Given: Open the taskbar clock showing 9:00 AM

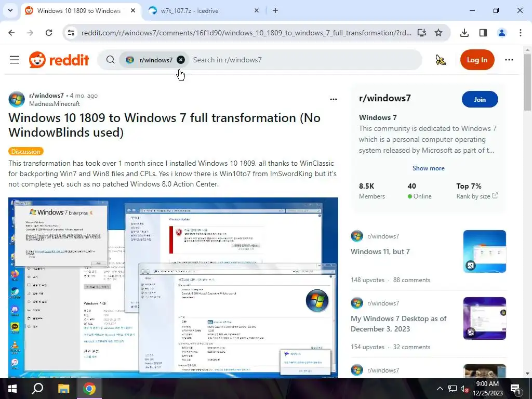Looking at the screenshot, I should [487, 389].
